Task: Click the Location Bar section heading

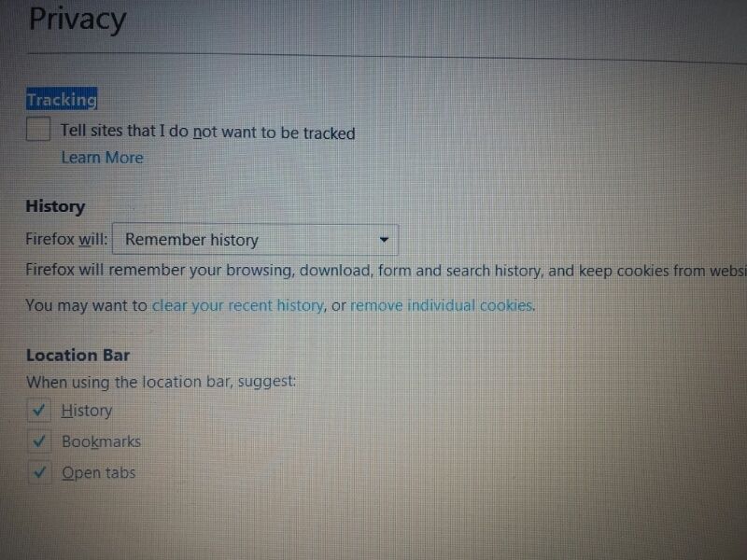Action: (78, 356)
